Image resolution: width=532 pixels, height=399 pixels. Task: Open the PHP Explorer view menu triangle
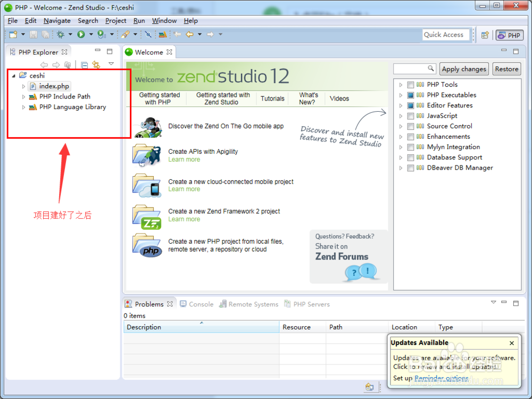pyautogui.click(x=111, y=63)
